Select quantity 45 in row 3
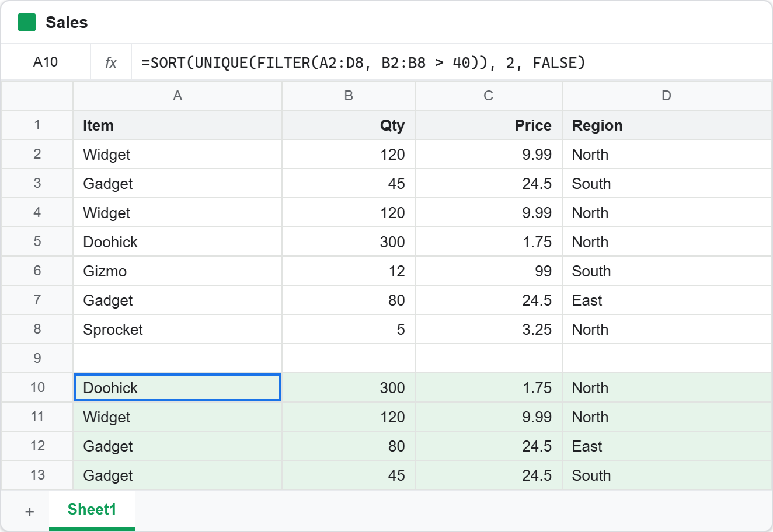The image size is (773, 532). click(x=349, y=183)
